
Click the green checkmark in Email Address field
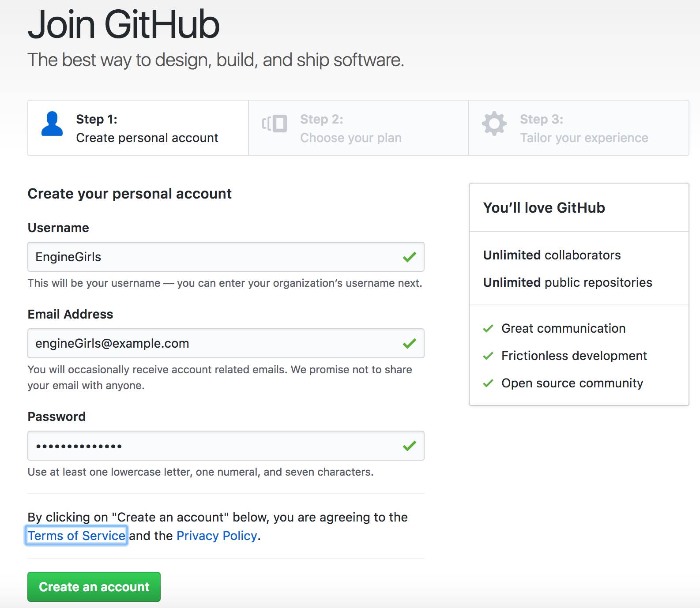(410, 343)
